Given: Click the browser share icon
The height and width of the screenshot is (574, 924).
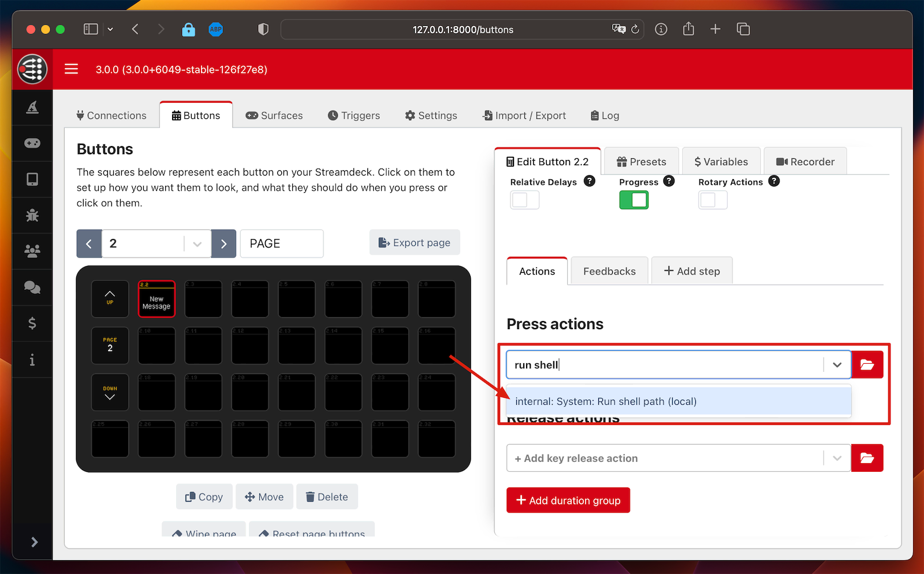Looking at the screenshot, I should (x=688, y=28).
